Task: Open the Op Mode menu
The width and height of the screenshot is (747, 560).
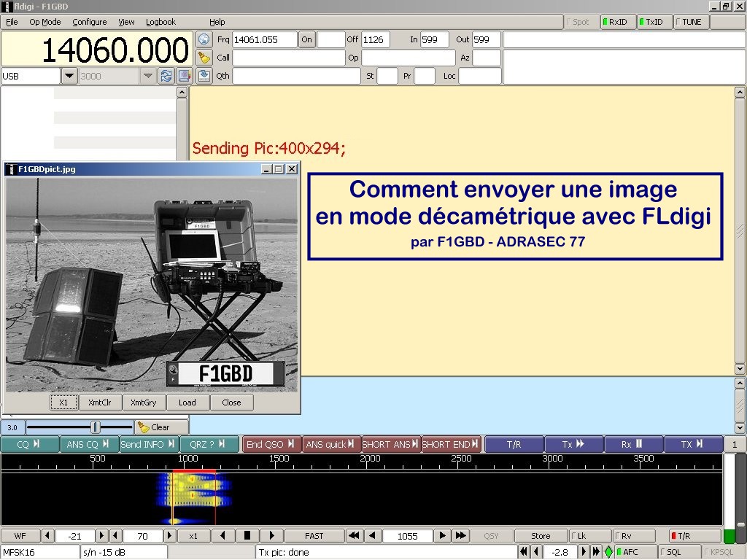Action: [x=44, y=22]
